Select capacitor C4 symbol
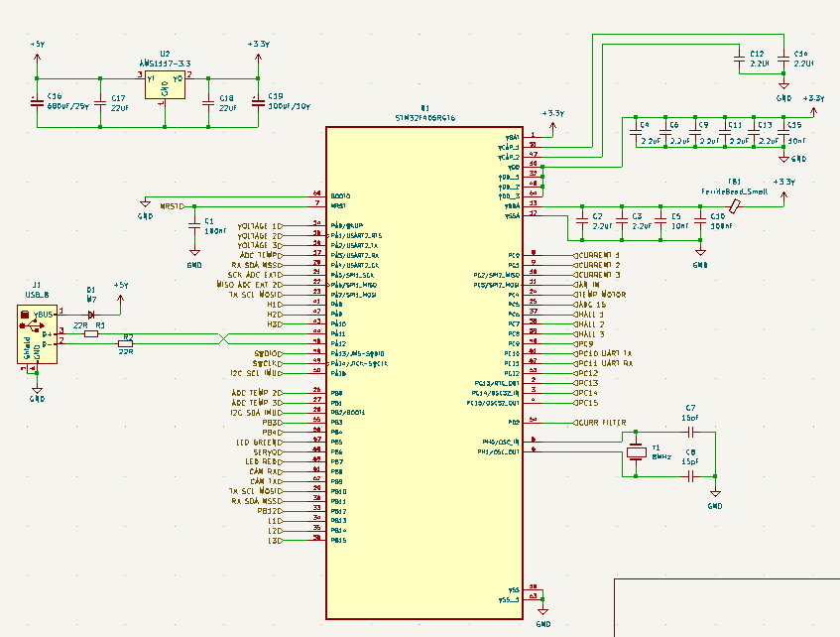Screen dimensions: 840x637 click(636, 131)
